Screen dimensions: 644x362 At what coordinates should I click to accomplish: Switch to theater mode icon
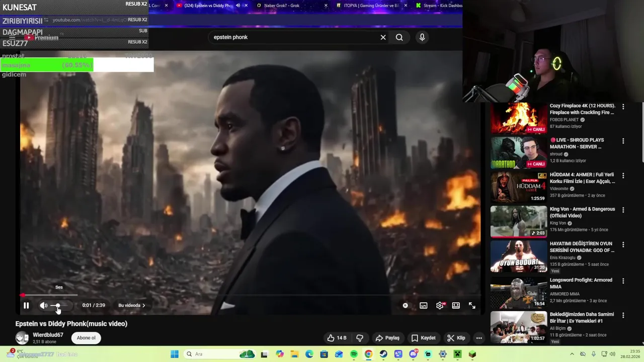[456, 305]
